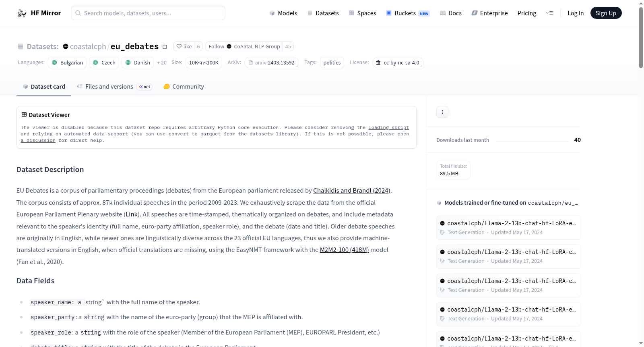Screen dimensions: 644x347
Task: Open Models in the top navigation
Action: pyautogui.click(x=283, y=13)
